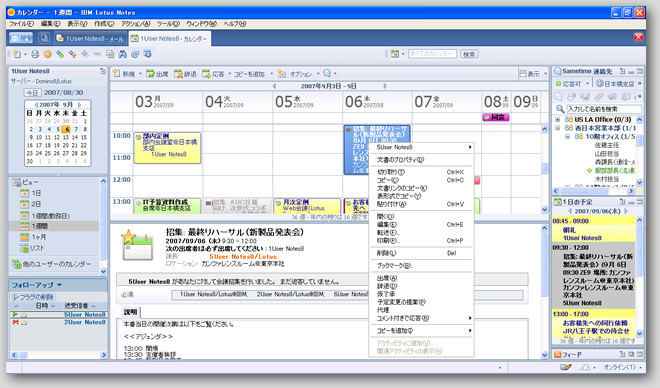This screenshot has height=388, width=660.
Task: Select 文書のプロパティ in the context menu
Action: [421, 160]
